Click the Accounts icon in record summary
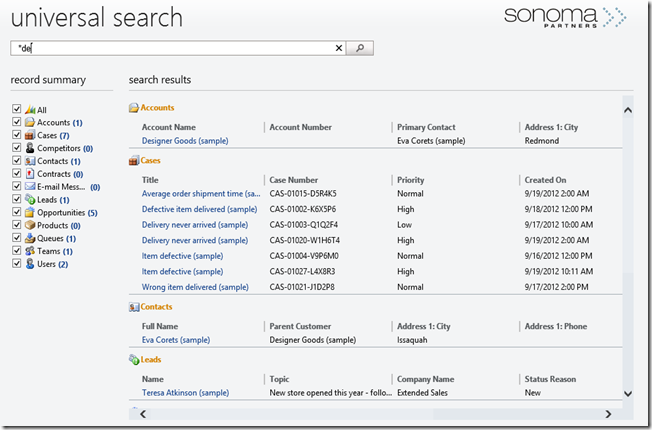The image size is (652, 430). coord(29,123)
